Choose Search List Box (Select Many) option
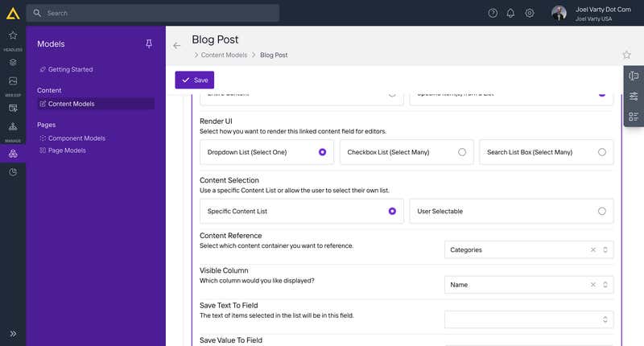The image size is (644, 346). click(601, 152)
